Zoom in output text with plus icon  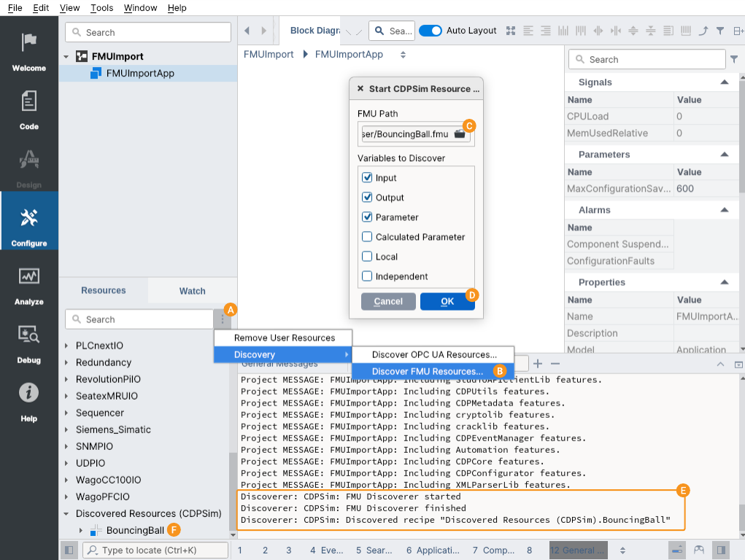pyautogui.click(x=538, y=364)
